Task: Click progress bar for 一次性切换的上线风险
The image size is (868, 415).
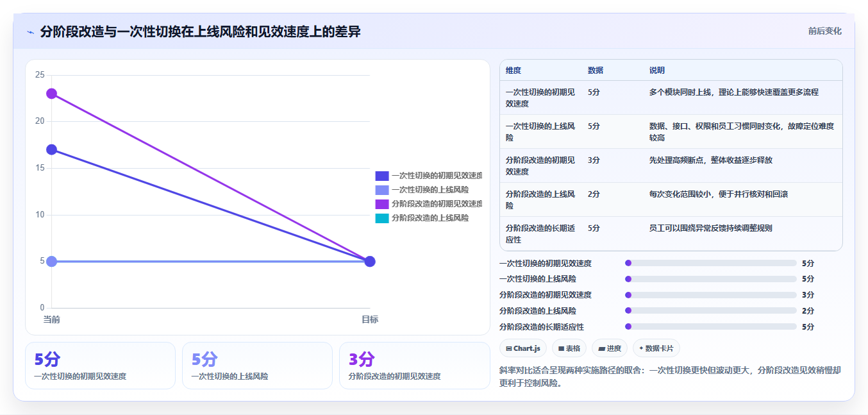Action: 710,279
